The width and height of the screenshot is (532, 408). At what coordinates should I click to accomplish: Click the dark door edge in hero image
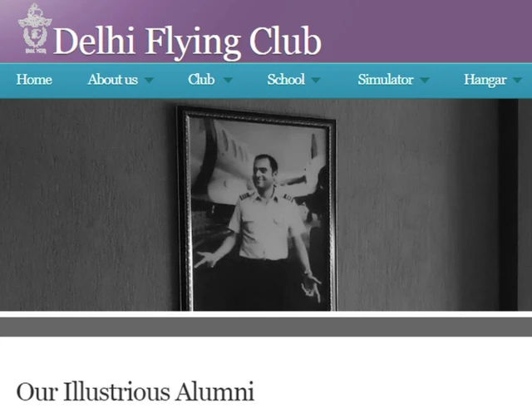click(508, 205)
